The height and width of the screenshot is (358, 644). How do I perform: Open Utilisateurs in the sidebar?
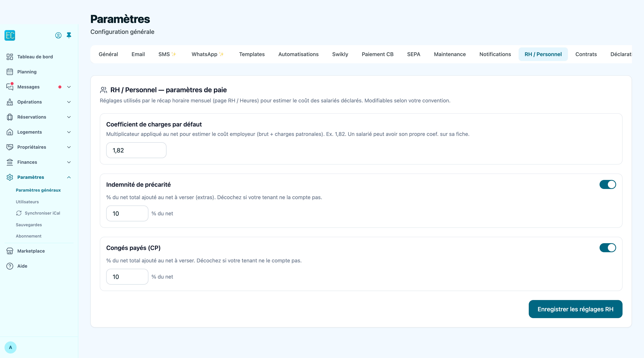pyautogui.click(x=27, y=202)
